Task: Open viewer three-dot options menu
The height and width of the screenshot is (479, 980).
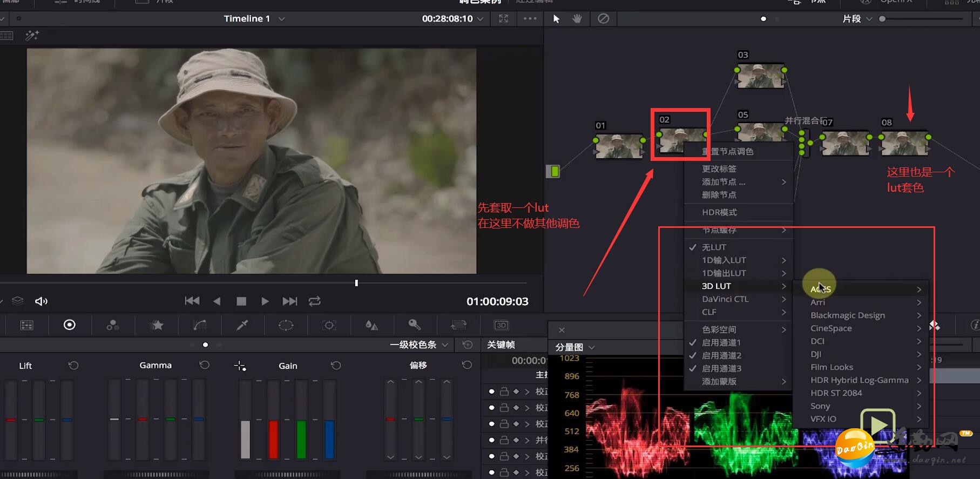Action: point(530,18)
